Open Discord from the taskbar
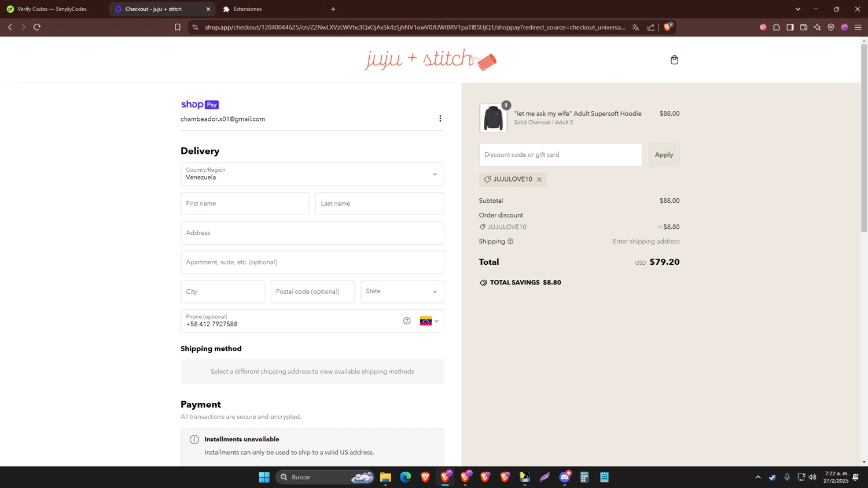Viewport: 868px width, 488px height. click(x=565, y=477)
